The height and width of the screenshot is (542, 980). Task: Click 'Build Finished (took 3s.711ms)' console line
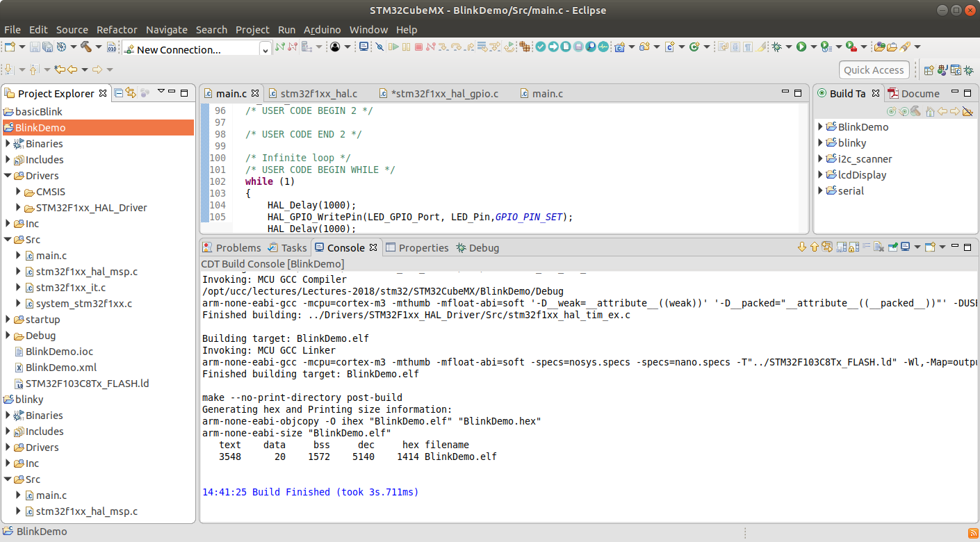pos(335,492)
